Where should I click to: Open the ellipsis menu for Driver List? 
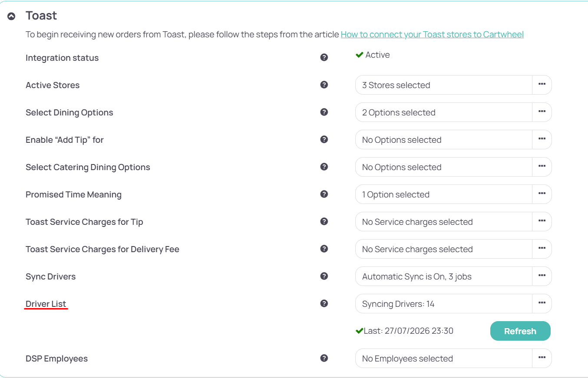pyautogui.click(x=542, y=303)
